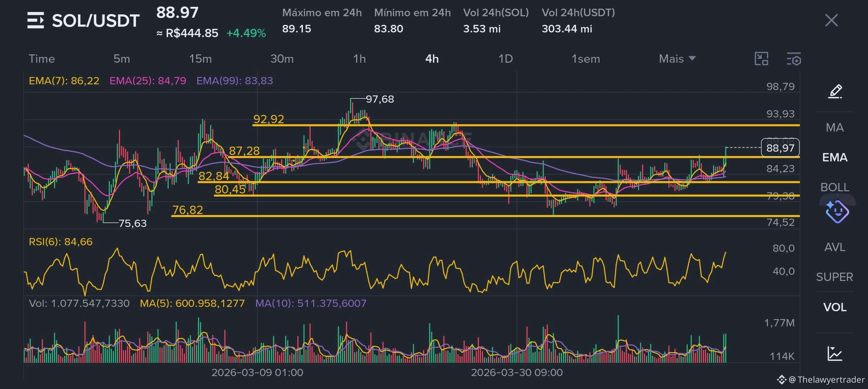Open the line chart indicators icon
868x389 pixels.
[x=835, y=353]
